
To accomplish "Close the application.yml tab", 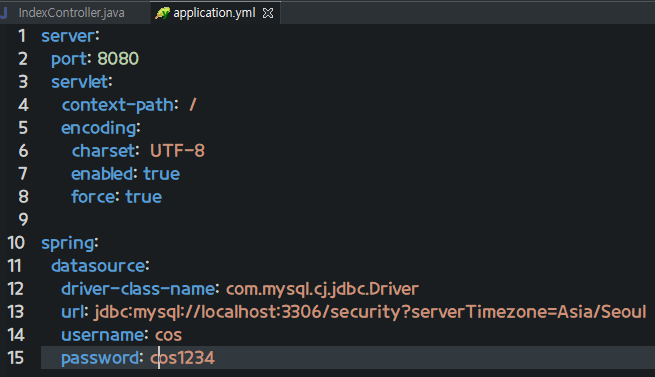I will point(268,13).
